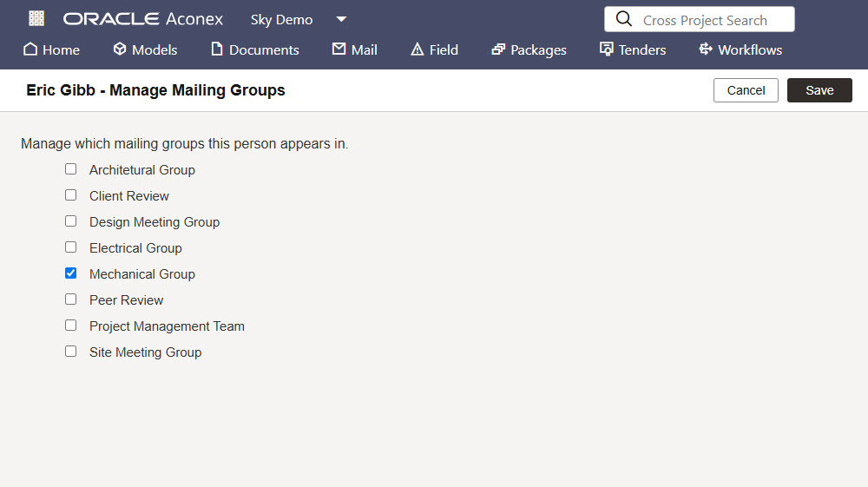Save the mailing group changes

tap(819, 90)
